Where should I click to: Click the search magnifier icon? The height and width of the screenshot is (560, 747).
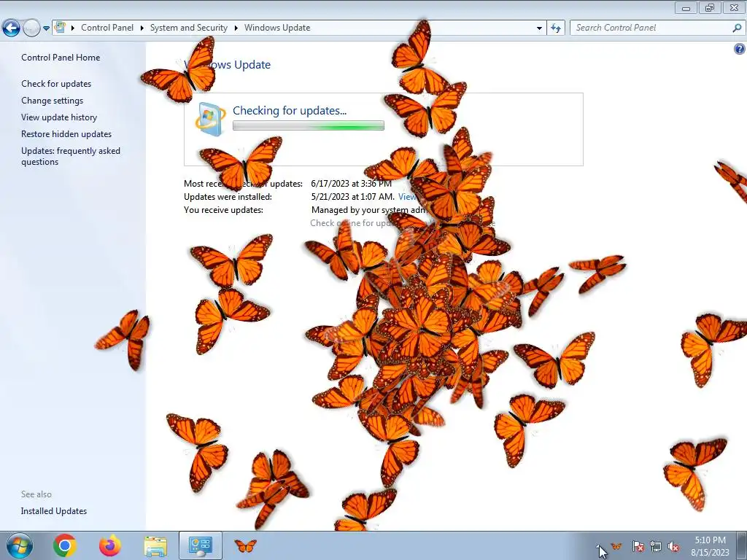(737, 28)
